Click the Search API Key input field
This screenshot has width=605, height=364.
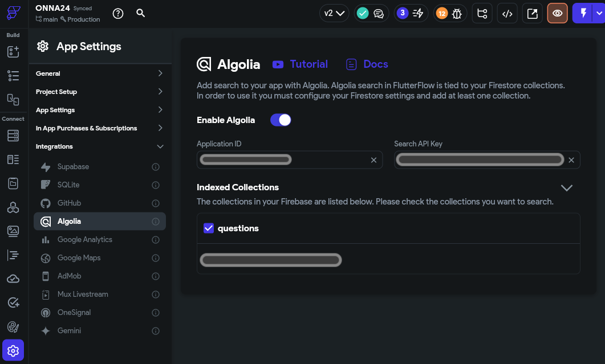click(x=487, y=159)
